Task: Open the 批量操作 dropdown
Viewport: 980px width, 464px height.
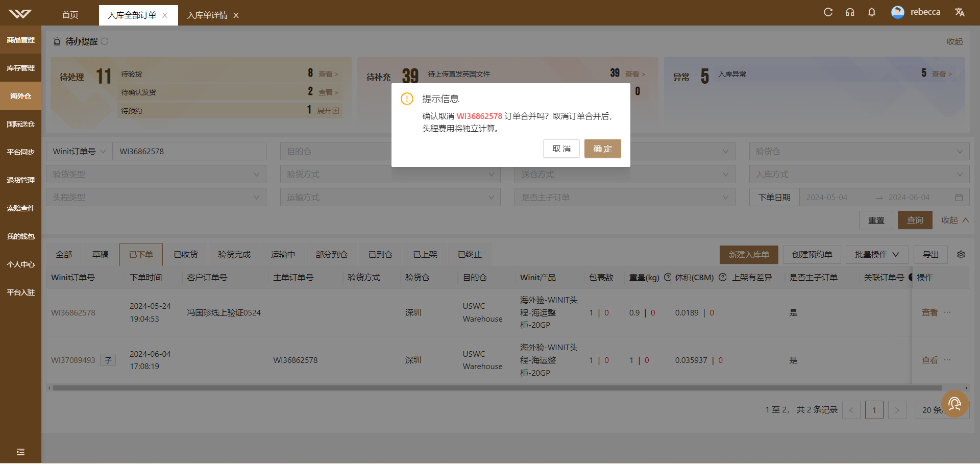Action: coord(877,254)
